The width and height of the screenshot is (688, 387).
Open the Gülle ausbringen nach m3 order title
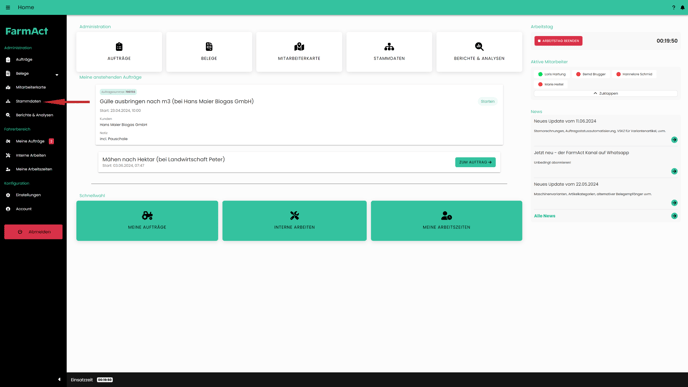pos(177,101)
